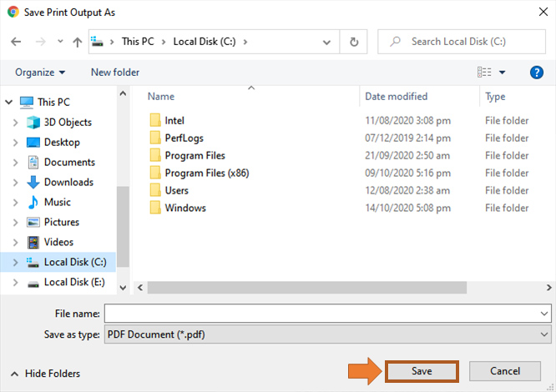
Task: Expand Local Disk (E:) tree node
Action: click(15, 282)
